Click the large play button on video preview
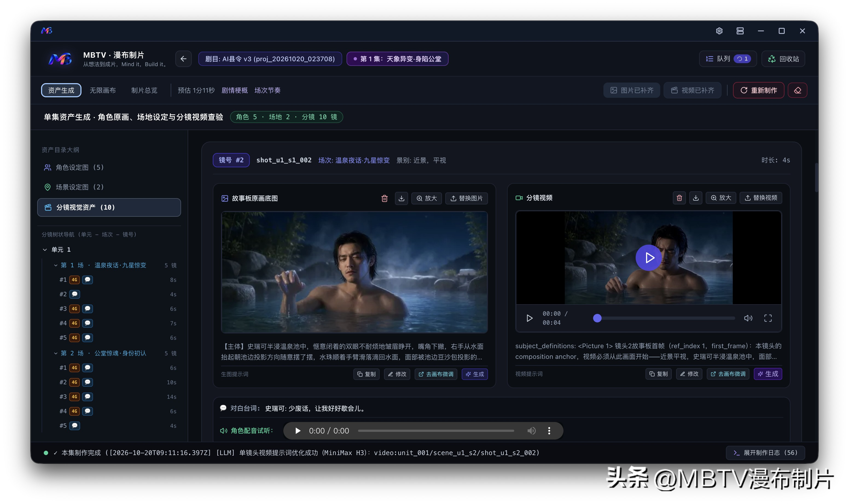 (649, 258)
